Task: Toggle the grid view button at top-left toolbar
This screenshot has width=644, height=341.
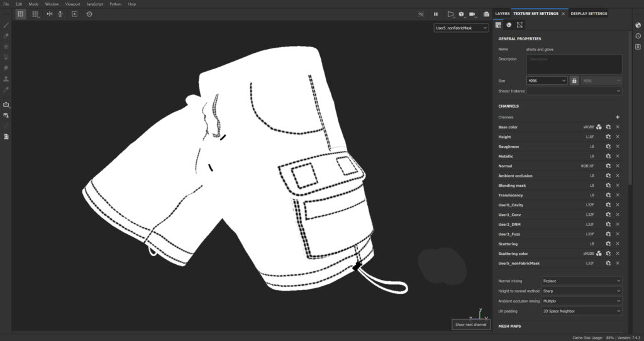Action: pyautogui.click(x=21, y=14)
